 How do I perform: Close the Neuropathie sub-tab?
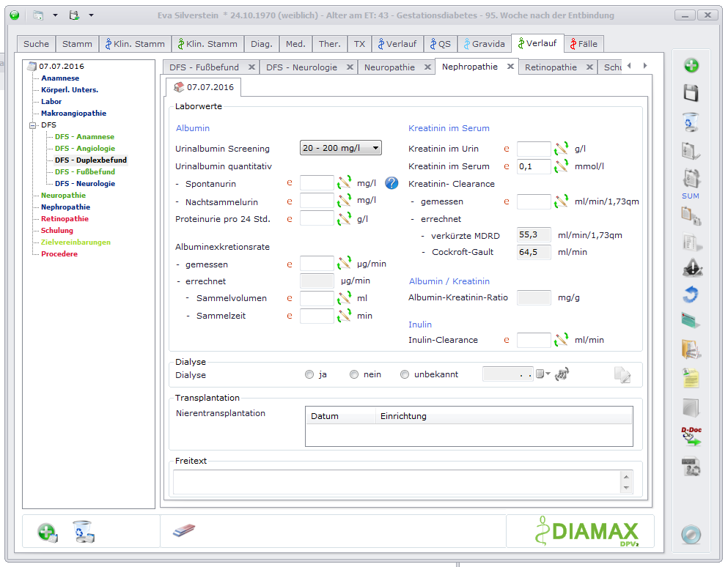click(x=427, y=67)
